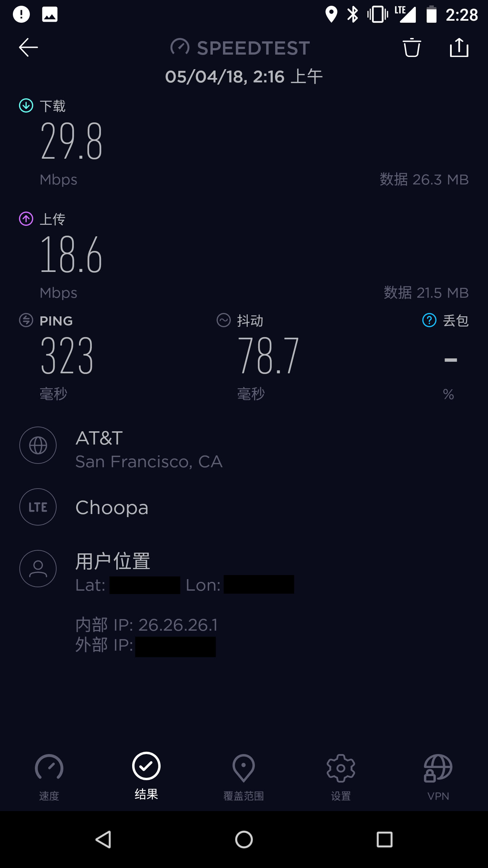This screenshot has width=488, height=868.
Task: Tap the packet loss help icon
Action: [x=429, y=320]
